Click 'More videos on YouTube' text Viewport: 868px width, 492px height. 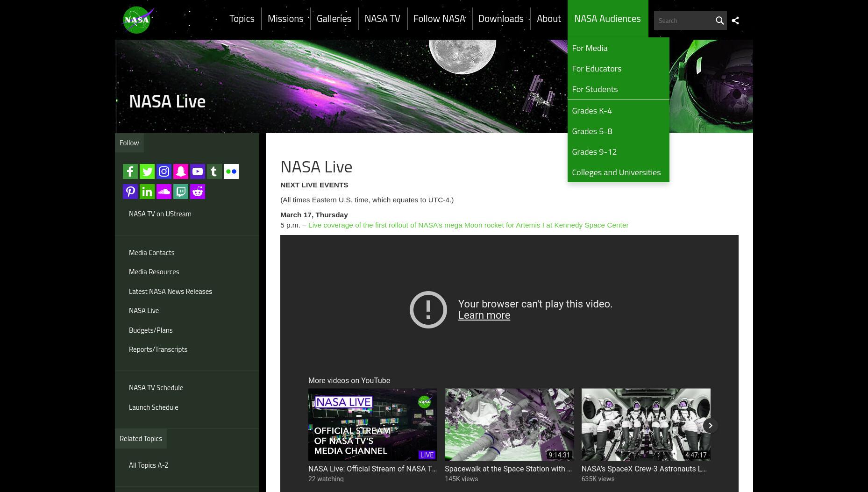349,381
